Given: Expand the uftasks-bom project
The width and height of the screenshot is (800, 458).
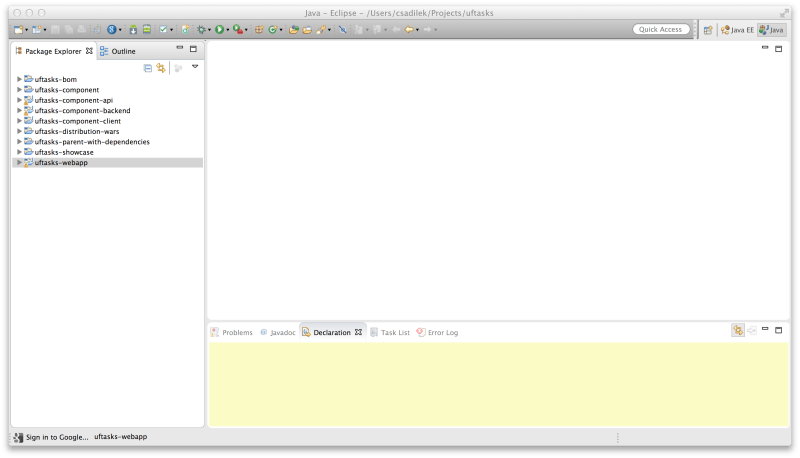Looking at the screenshot, I should tap(19, 79).
